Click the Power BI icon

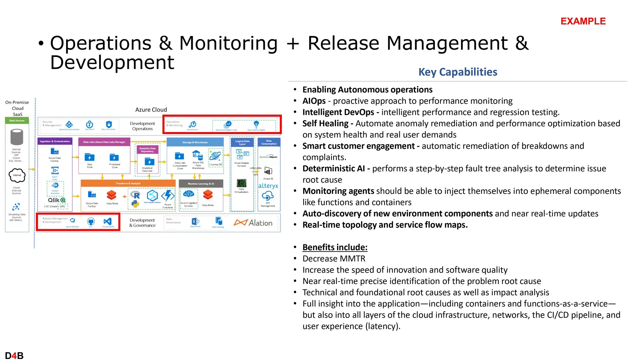[268, 171]
